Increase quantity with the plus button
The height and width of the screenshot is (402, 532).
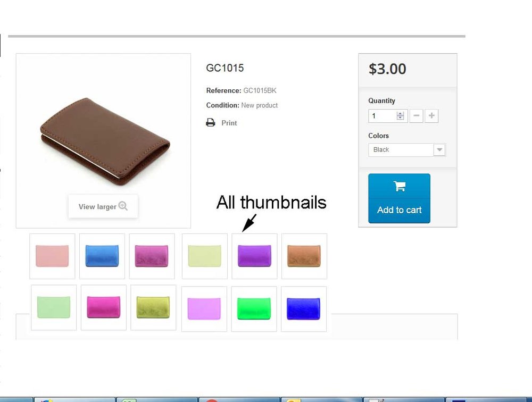431,116
